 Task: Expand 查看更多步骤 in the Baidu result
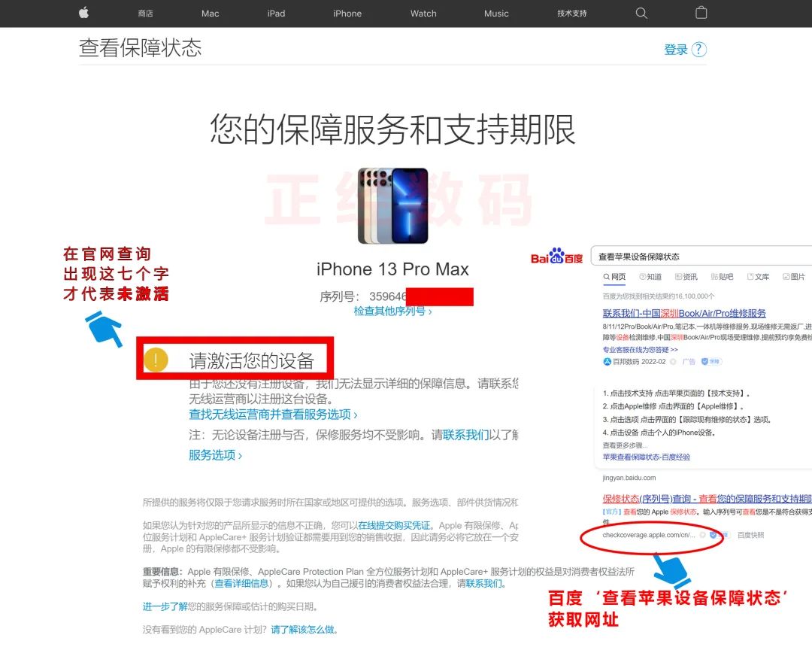tap(624, 445)
